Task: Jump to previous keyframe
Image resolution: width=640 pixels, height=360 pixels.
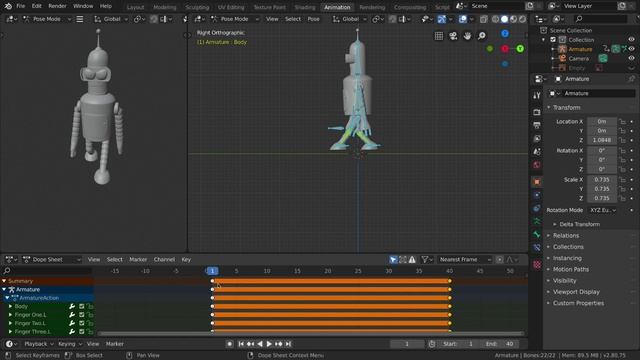Action: (250, 344)
